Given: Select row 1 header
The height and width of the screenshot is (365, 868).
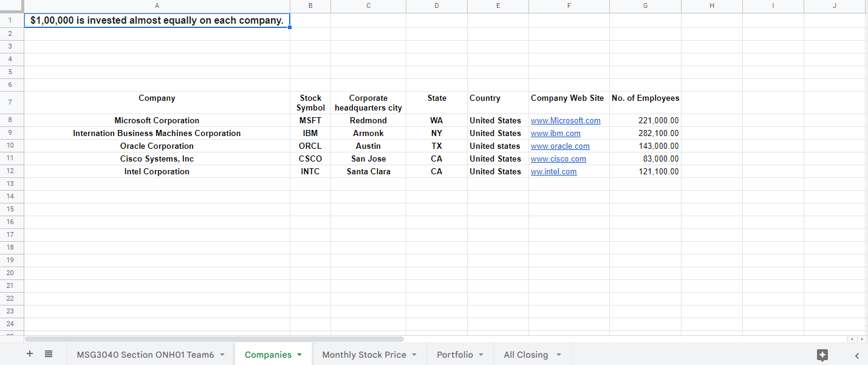Looking at the screenshot, I should 11,21.
